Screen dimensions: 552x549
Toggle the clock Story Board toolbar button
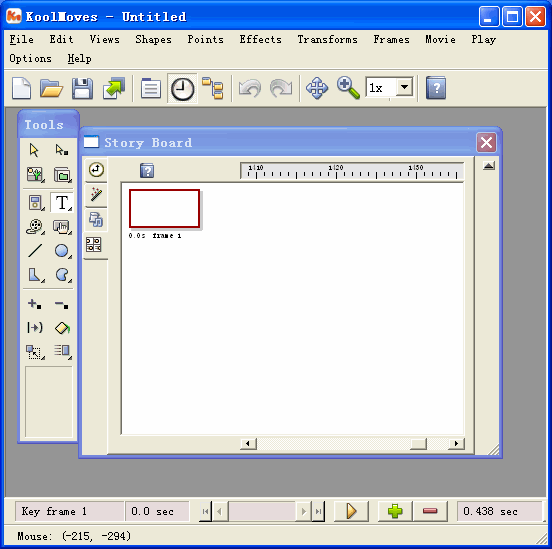(182, 89)
